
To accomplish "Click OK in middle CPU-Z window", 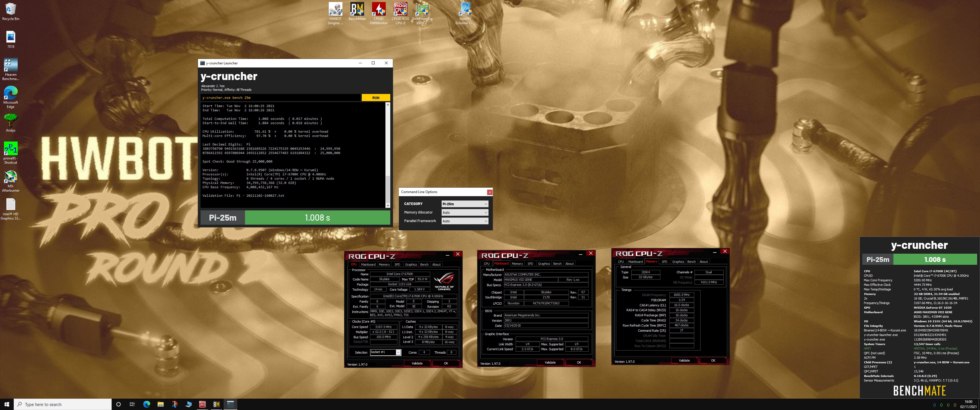I will click(x=579, y=362).
